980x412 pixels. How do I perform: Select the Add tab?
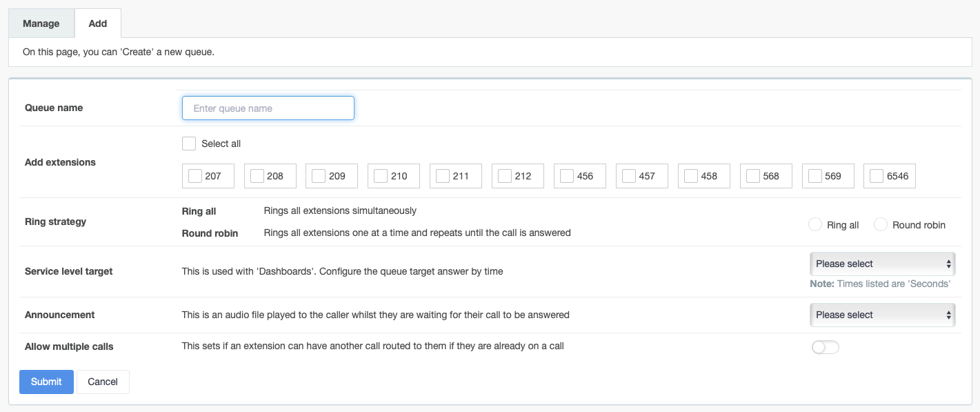point(98,23)
